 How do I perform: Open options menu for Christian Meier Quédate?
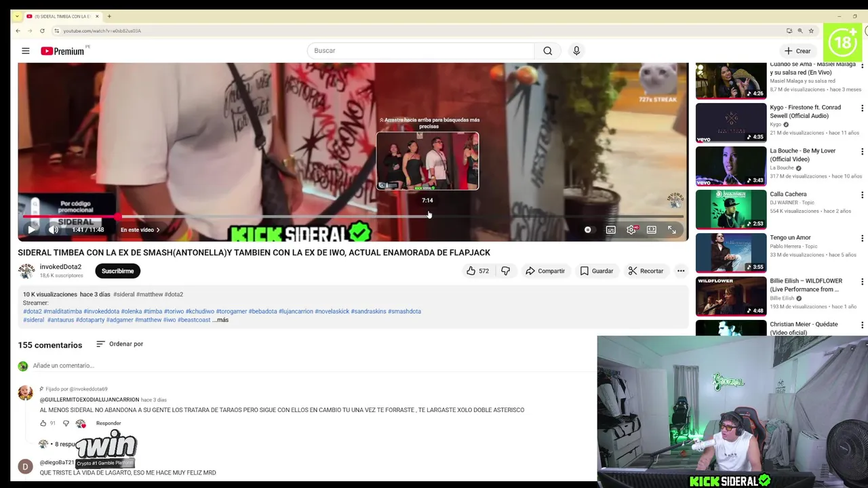[x=862, y=325]
